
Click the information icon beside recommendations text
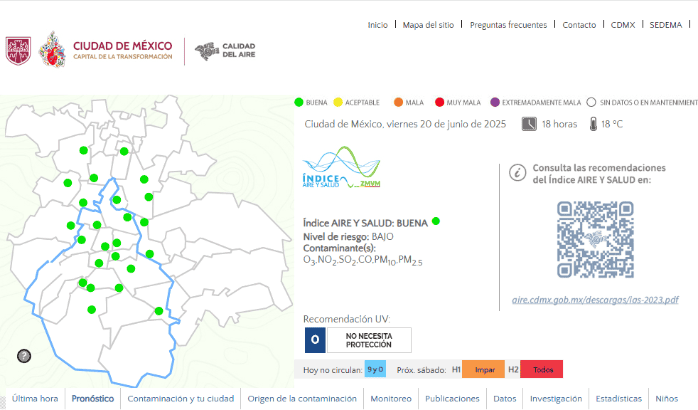tap(517, 173)
